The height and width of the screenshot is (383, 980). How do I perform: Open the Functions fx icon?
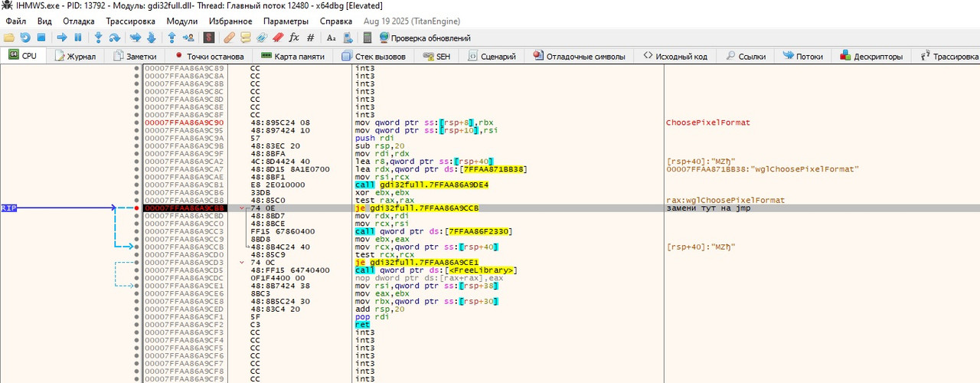(x=294, y=38)
